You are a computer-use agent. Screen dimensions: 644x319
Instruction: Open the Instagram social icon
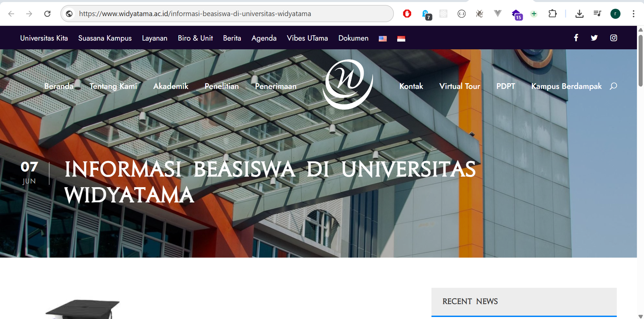(x=613, y=38)
